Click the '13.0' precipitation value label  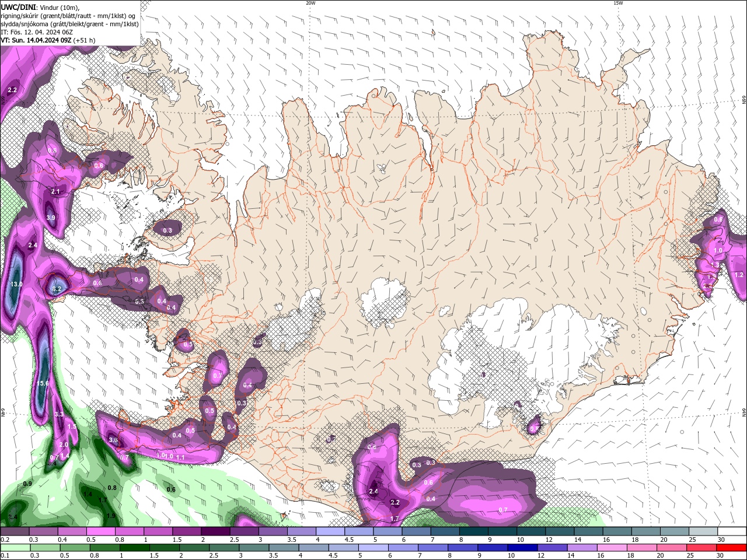coord(16,284)
